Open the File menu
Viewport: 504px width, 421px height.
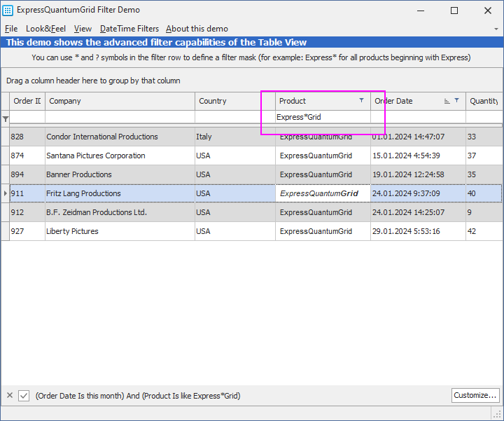(x=11, y=29)
